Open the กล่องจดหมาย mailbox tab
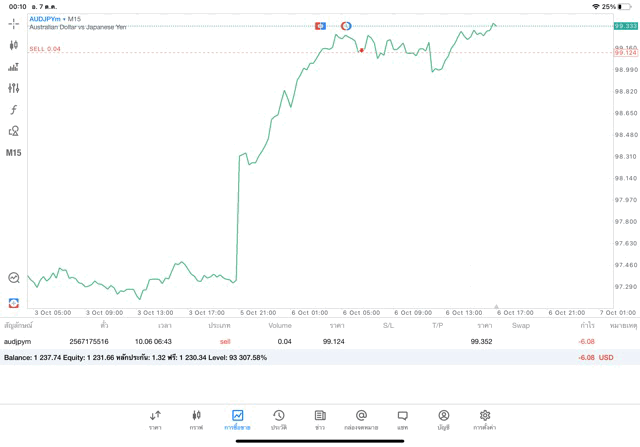640x447 pixels. point(361,418)
